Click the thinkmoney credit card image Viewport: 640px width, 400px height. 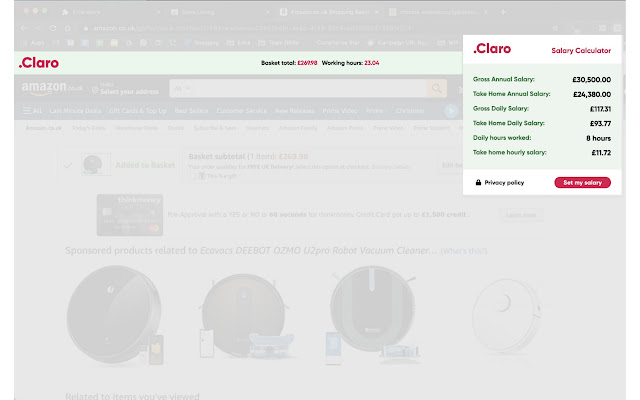[x=130, y=215]
